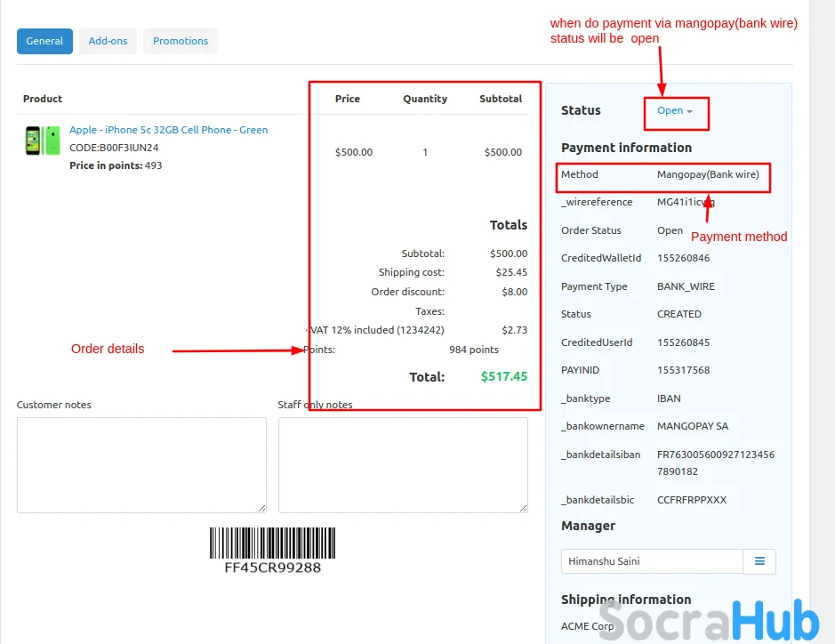Open the Apple iPhone 5c product link
This screenshot has width=835, height=644.
tap(168, 130)
